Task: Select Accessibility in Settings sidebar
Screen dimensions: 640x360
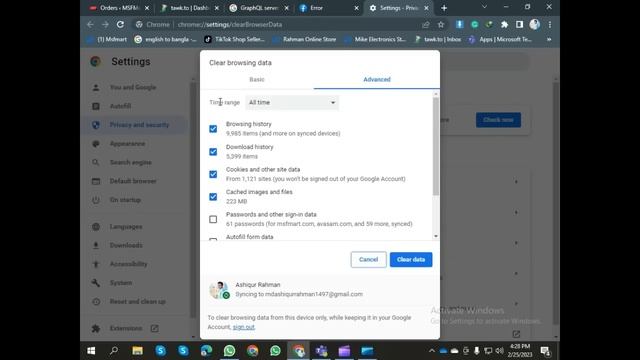Action: pos(129,264)
